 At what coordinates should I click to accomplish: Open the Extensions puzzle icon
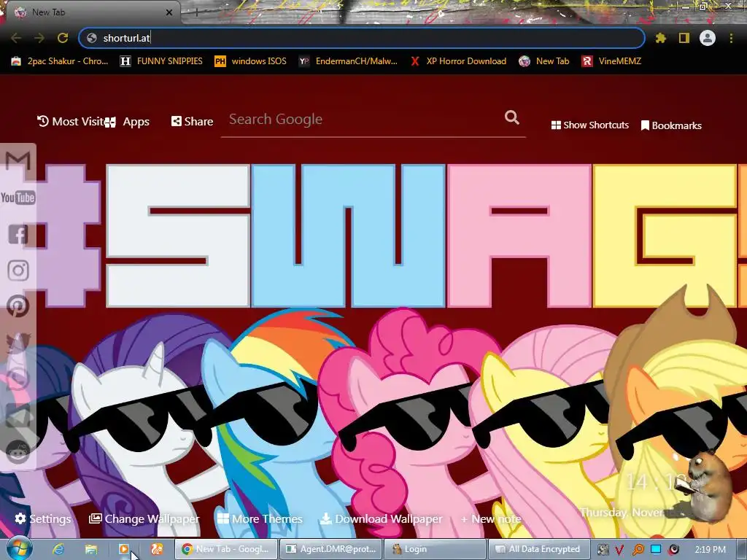[x=660, y=38]
